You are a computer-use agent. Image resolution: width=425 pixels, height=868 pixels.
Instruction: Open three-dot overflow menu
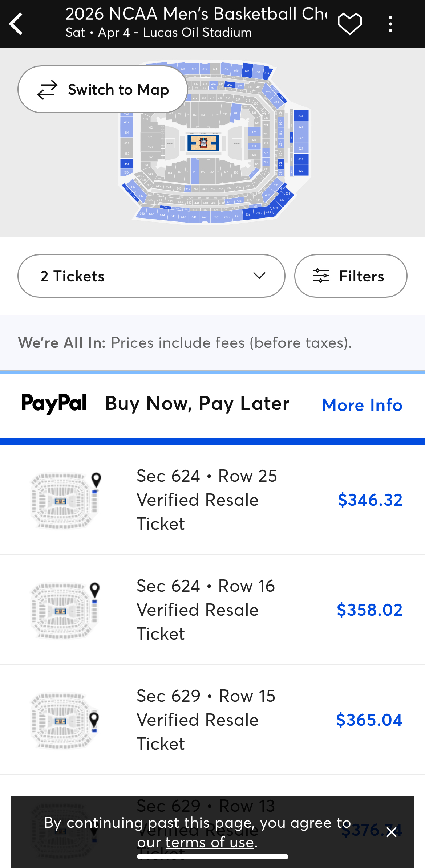coord(390,24)
